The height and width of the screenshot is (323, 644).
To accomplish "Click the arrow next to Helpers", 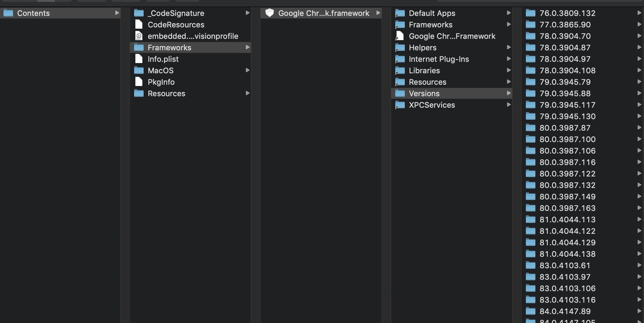I will tap(509, 47).
